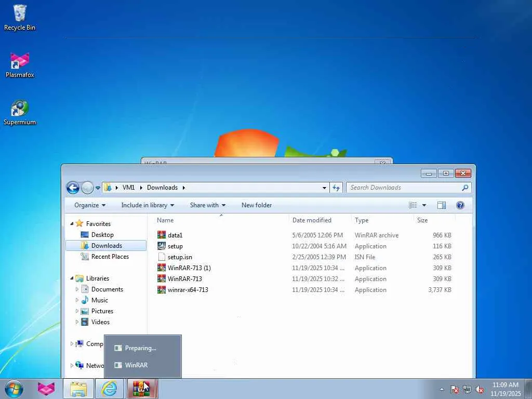Go back with the Explorer back arrow
Screen dimensions: 532x399
(73, 188)
